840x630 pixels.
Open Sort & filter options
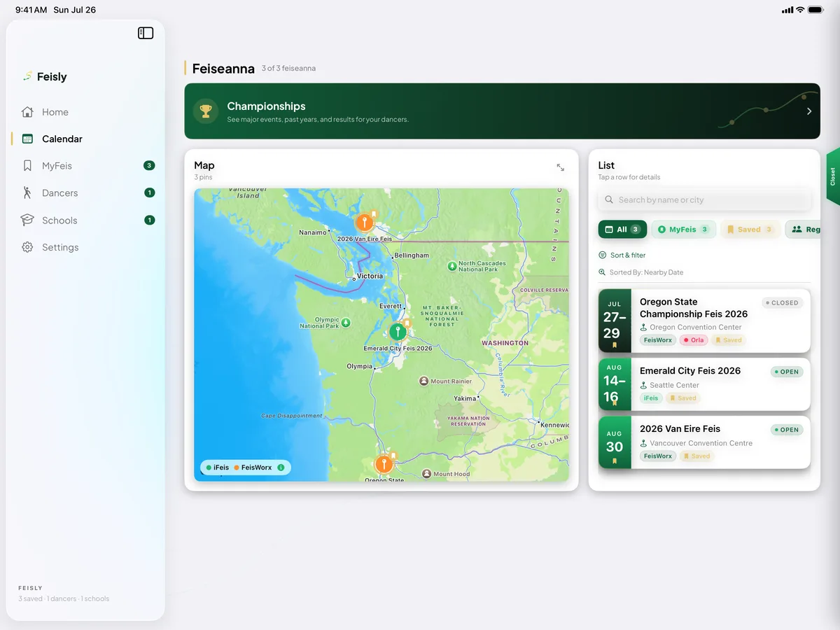click(x=622, y=255)
